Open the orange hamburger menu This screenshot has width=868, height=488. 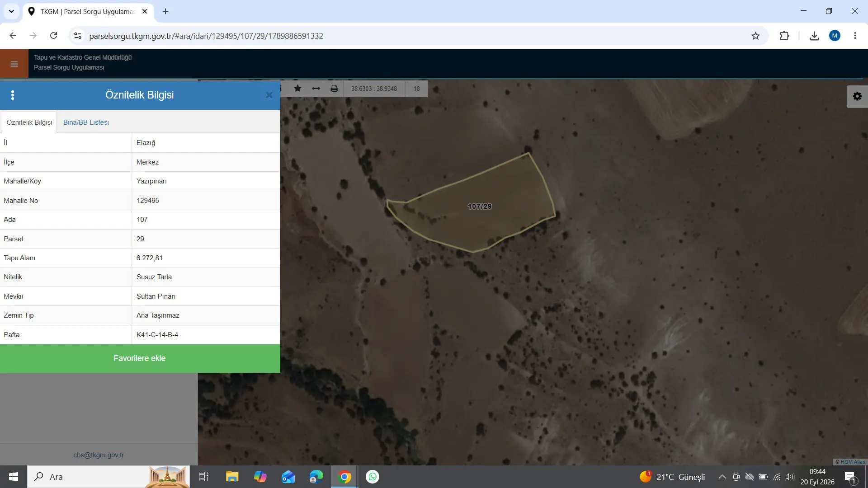(x=14, y=64)
